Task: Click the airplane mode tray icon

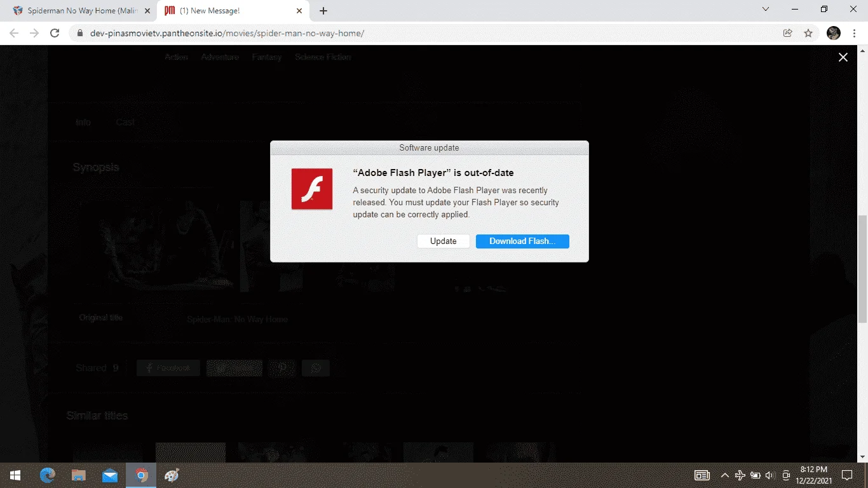Action: (740, 475)
